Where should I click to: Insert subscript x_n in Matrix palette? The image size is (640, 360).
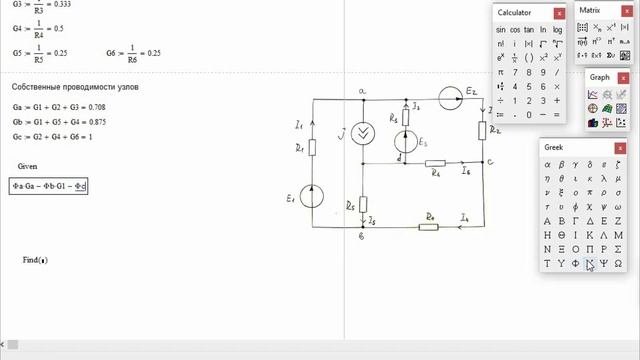(597, 27)
